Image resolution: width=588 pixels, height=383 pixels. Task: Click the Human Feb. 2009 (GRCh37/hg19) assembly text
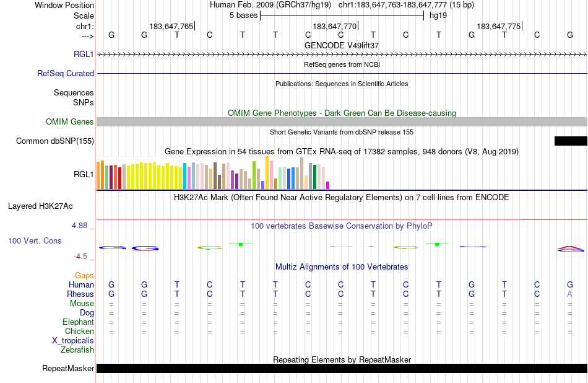point(270,5)
